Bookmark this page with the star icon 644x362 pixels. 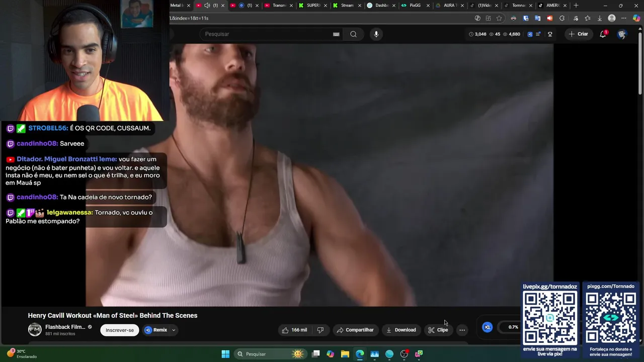(x=499, y=18)
